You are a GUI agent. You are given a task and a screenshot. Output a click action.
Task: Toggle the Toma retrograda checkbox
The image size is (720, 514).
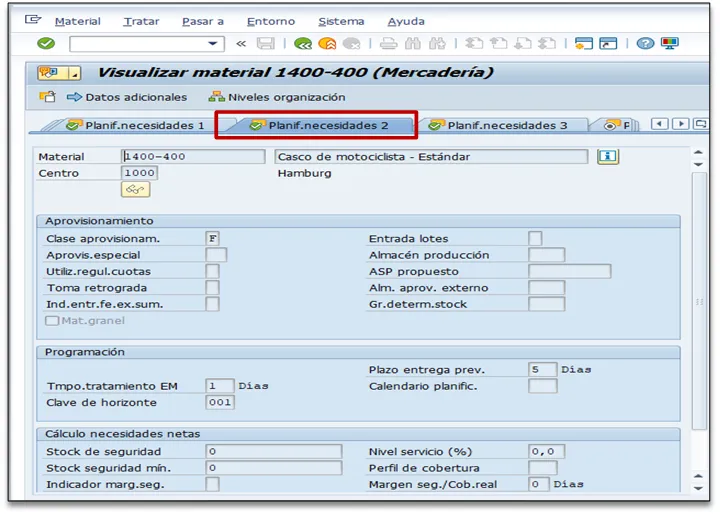(x=212, y=287)
